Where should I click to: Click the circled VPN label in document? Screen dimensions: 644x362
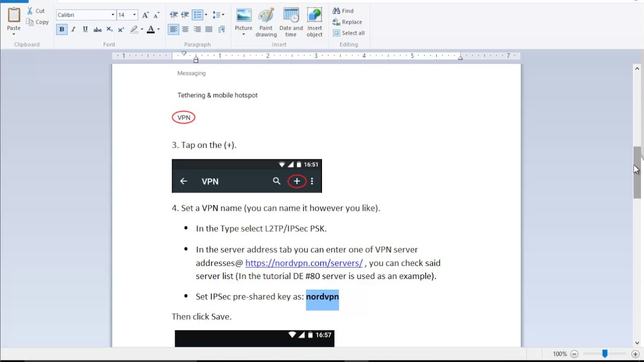coord(184,118)
